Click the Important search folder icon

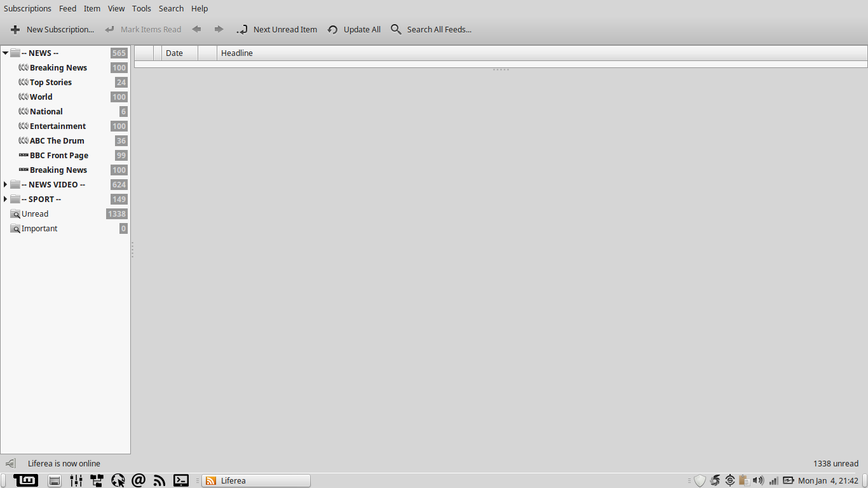(x=15, y=228)
